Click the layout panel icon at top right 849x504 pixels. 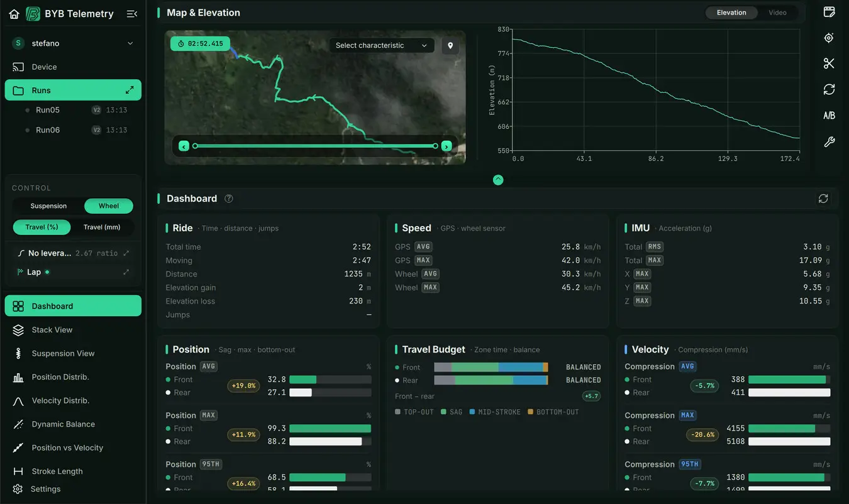[x=829, y=12]
